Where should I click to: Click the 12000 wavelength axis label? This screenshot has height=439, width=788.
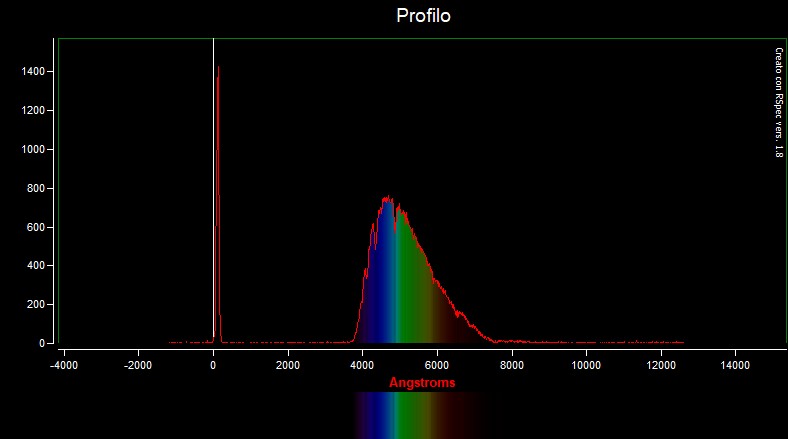[661, 366]
